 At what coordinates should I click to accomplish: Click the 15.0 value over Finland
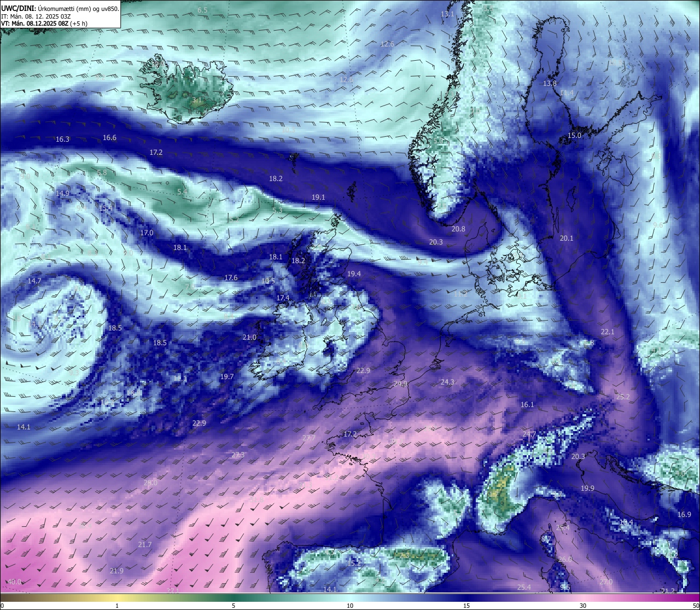(574, 136)
